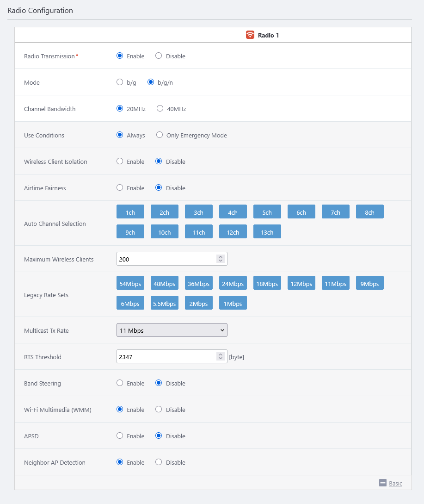Viewport: 424px width, 504px height.
Task: Toggle the 5.5Mbps legacy rate button
Action: point(164,303)
